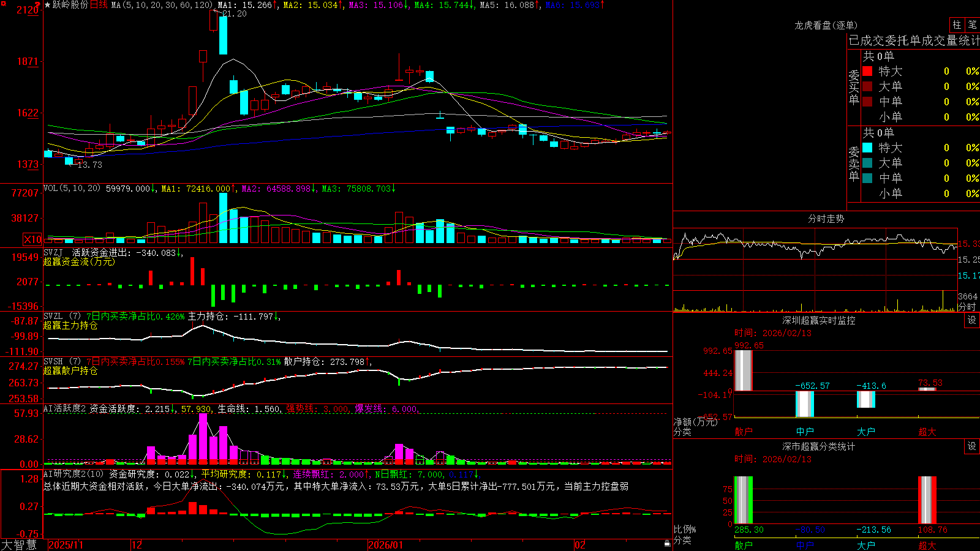Click the 13.73 low price annotation
Screen dimensions: 980x551
(89, 165)
